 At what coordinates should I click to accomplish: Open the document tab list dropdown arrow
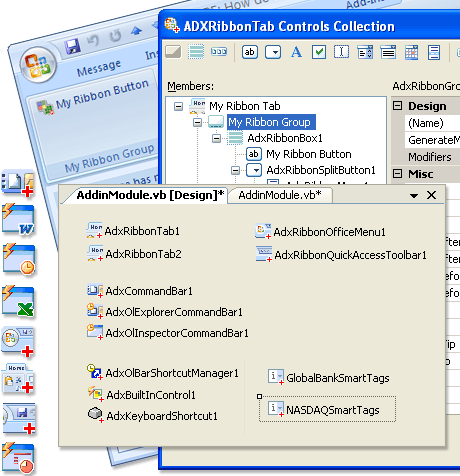414,196
